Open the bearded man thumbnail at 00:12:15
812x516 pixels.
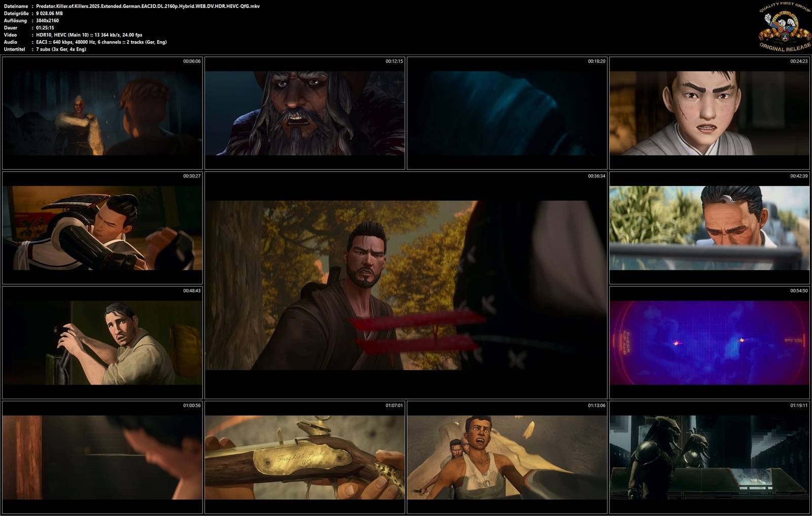coord(304,113)
